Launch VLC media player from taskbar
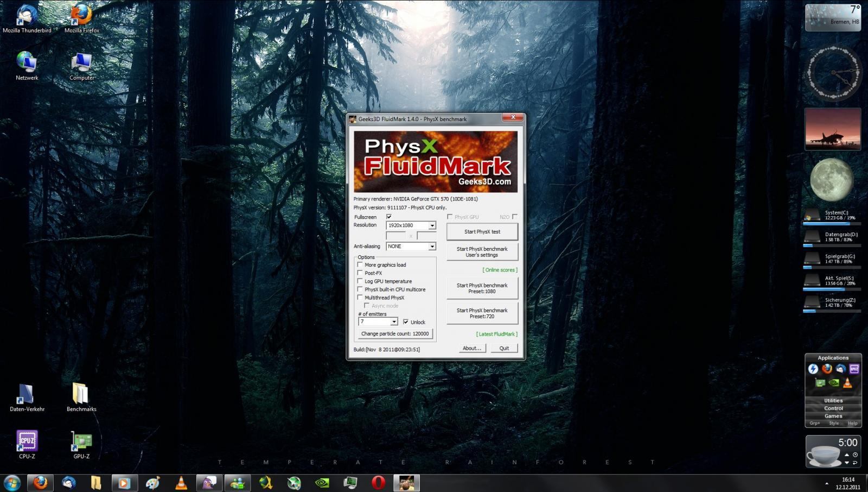Viewport: 868px width, 492px height. (x=181, y=482)
